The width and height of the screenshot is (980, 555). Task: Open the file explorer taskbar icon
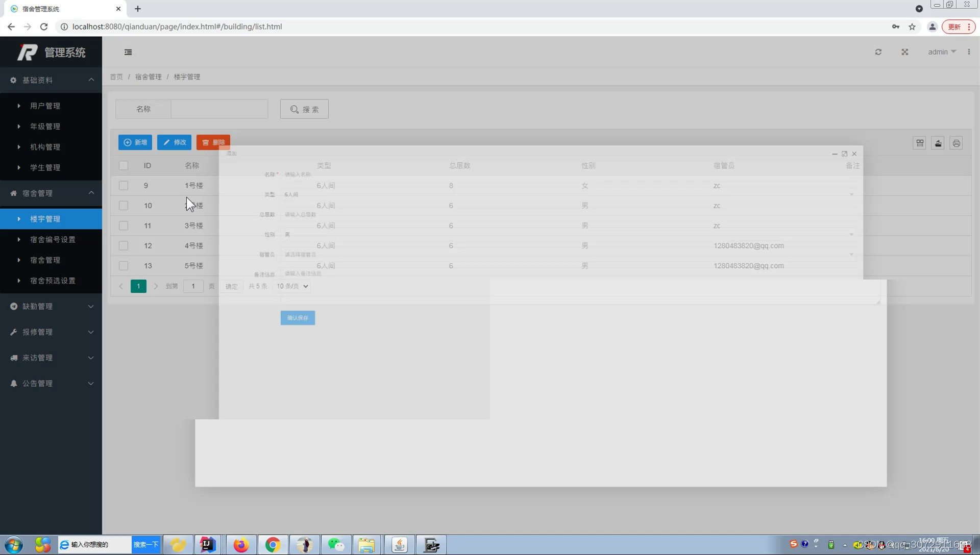click(366, 545)
